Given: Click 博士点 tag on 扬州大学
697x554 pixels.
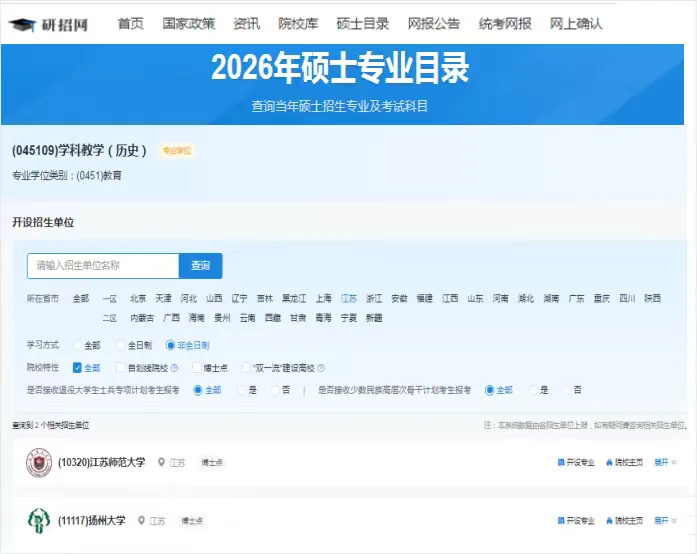Looking at the screenshot, I should pos(192,520).
